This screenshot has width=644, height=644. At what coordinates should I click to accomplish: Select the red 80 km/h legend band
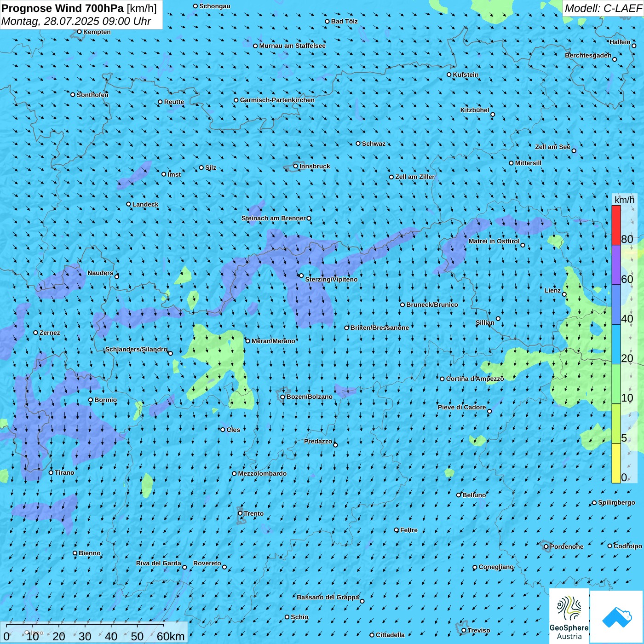tap(616, 225)
